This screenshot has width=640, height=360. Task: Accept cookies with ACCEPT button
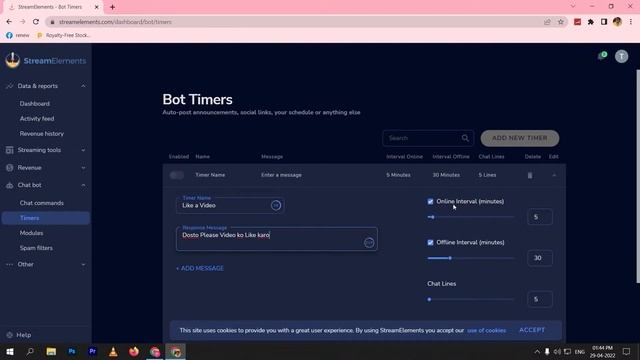tap(532, 330)
